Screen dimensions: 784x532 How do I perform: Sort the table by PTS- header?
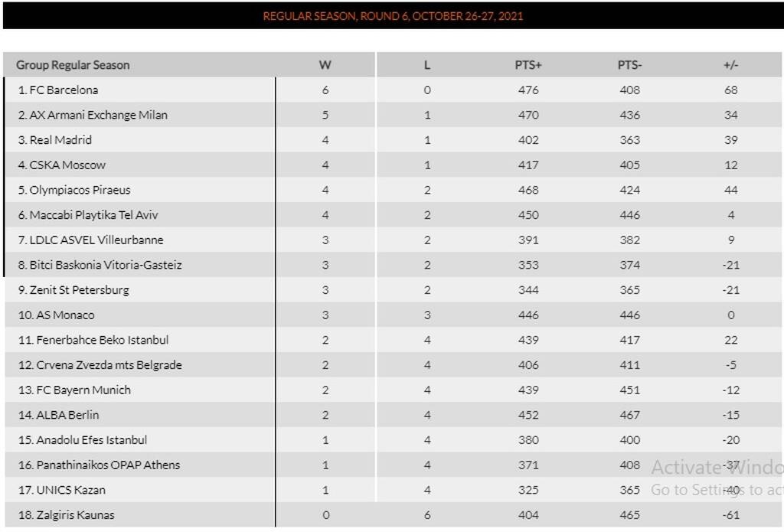click(629, 65)
